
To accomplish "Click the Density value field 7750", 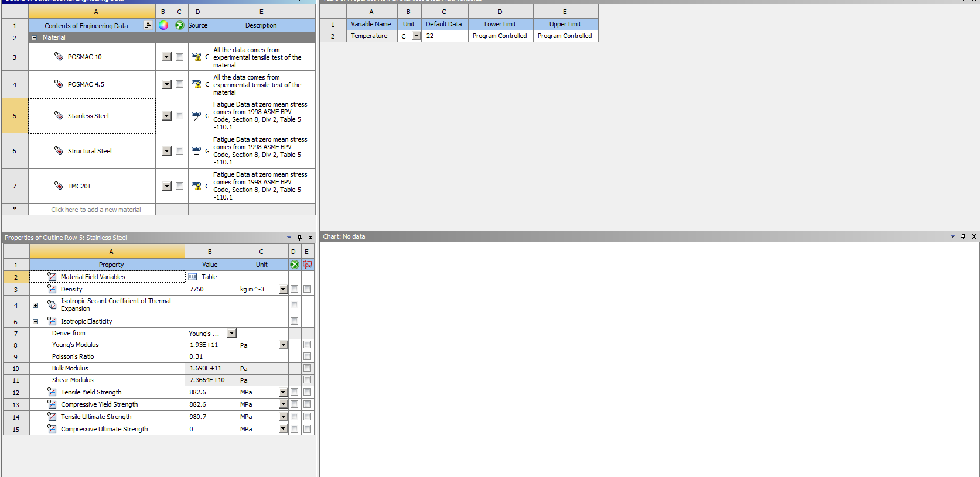I will [211, 289].
